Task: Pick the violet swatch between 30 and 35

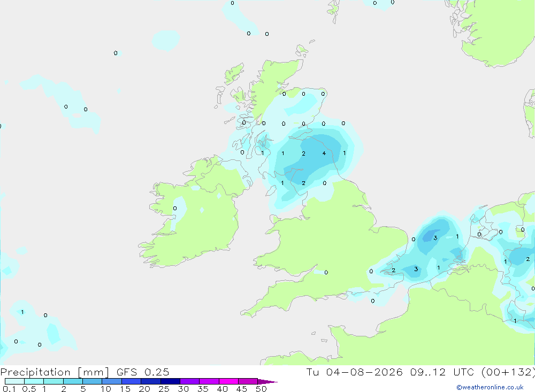Action: pos(189,381)
